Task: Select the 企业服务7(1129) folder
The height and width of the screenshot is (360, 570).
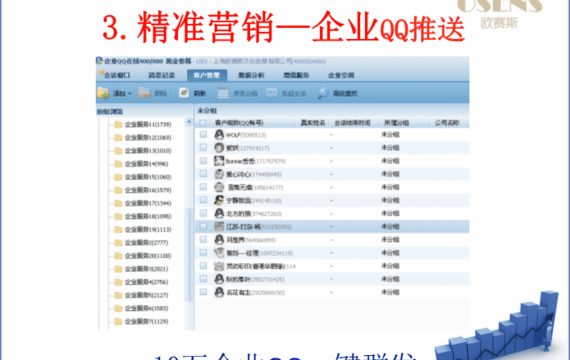Action: coord(141,321)
